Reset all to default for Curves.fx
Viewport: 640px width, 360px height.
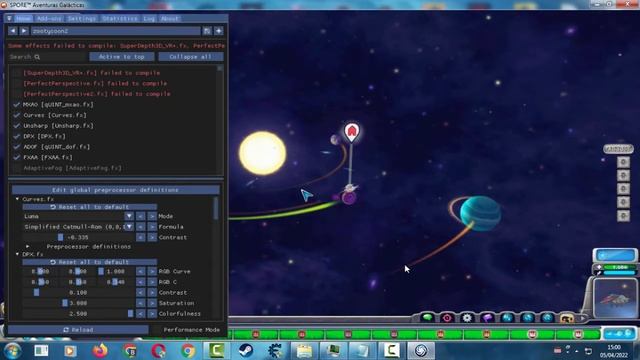pyautogui.click(x=89, y=207)
